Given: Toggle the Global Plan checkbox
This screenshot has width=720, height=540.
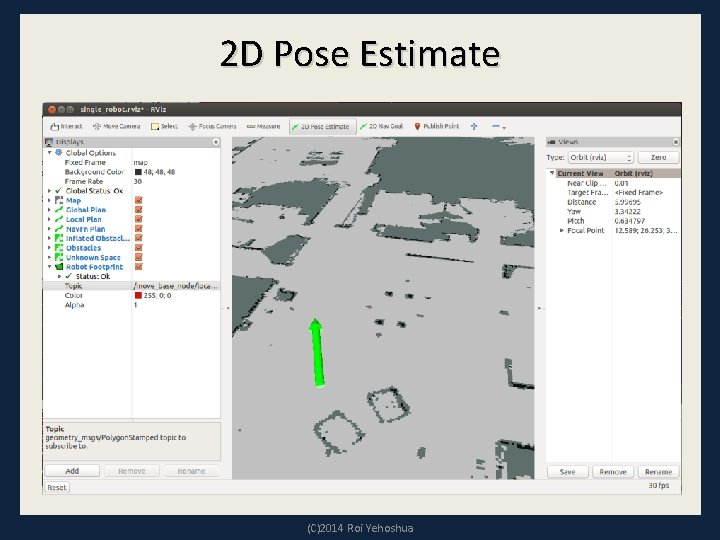Looking at the screenshot, I should pyautogui.click(x=139, y=210).
